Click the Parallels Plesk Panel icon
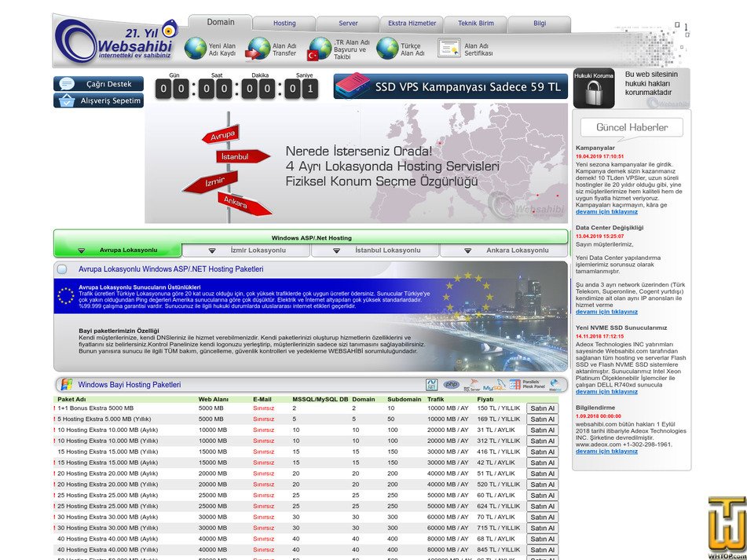 [527, 385]
